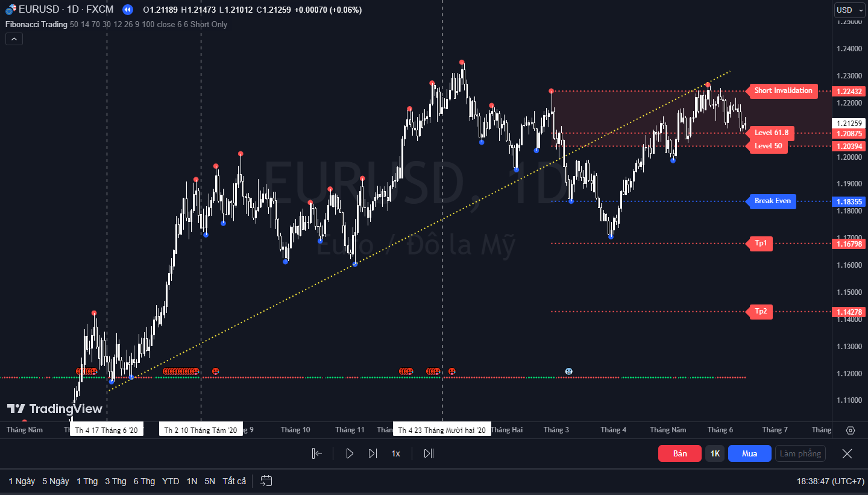Click the EURUSD flag symbol icon

pos(11,10)
